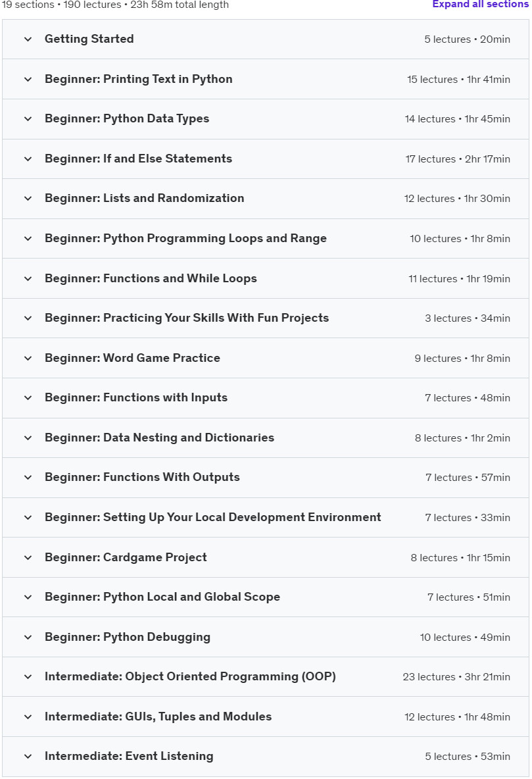Click '12 lectures • 1hr 30min' text
532x779 pixels.
tap(457, 199)
